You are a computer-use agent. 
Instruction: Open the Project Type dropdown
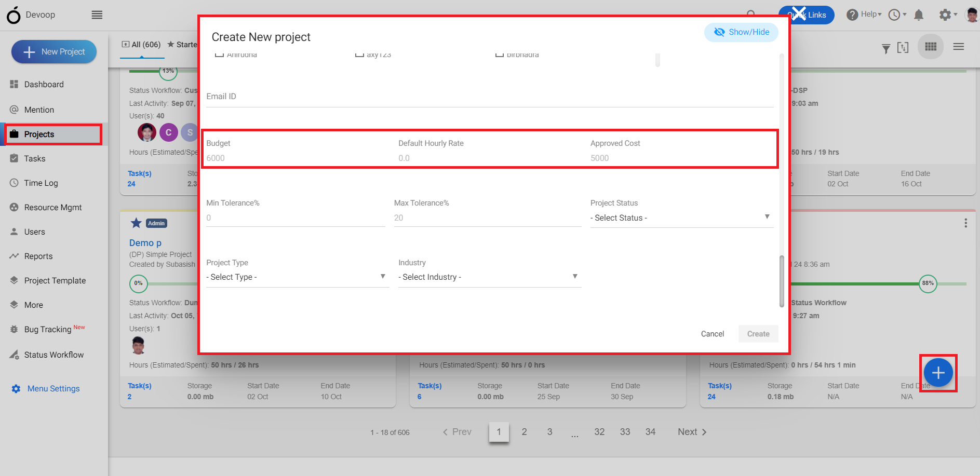point(298,277)
